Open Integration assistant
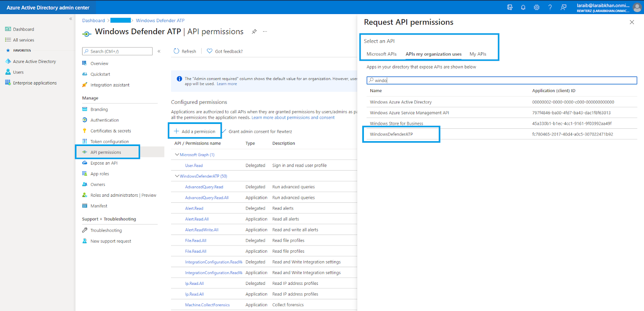 pos(110,85)
